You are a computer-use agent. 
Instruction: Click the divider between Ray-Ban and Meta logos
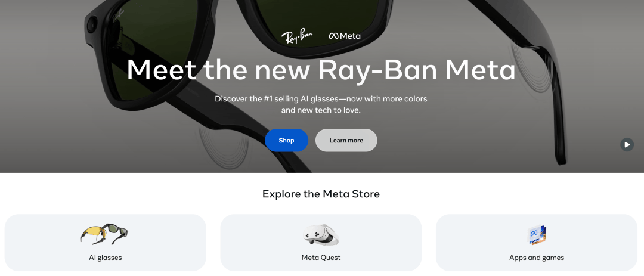321,36
